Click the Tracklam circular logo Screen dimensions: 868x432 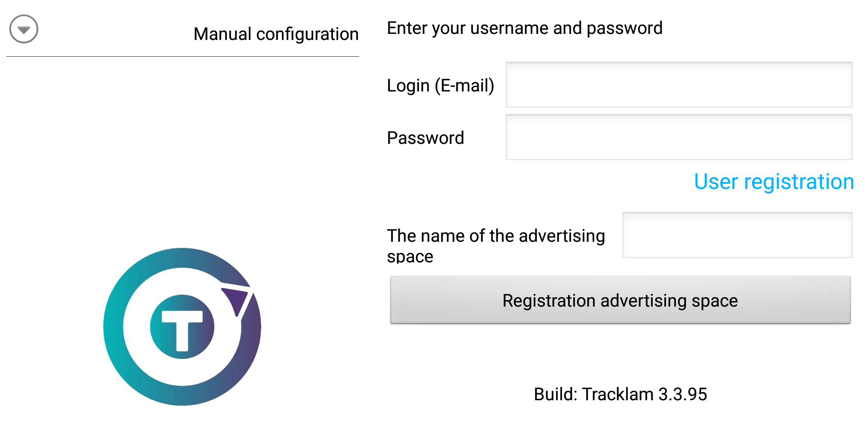[x=182, y=327]
